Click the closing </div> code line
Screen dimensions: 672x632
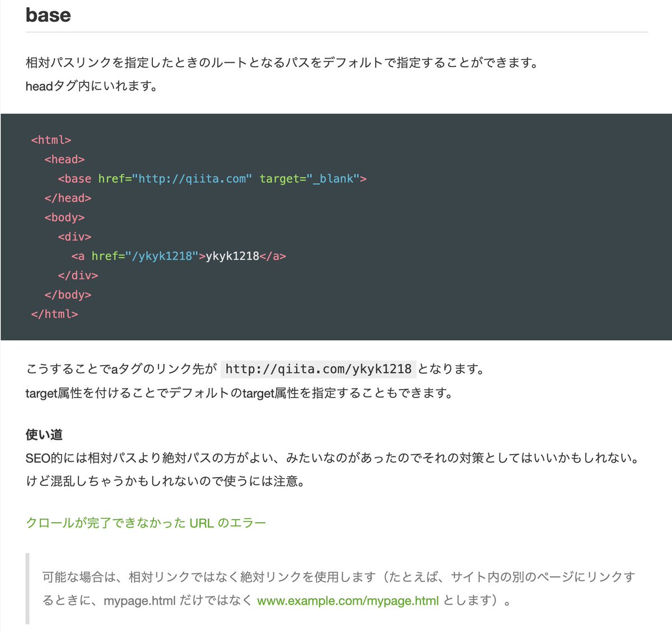(78, 275)
